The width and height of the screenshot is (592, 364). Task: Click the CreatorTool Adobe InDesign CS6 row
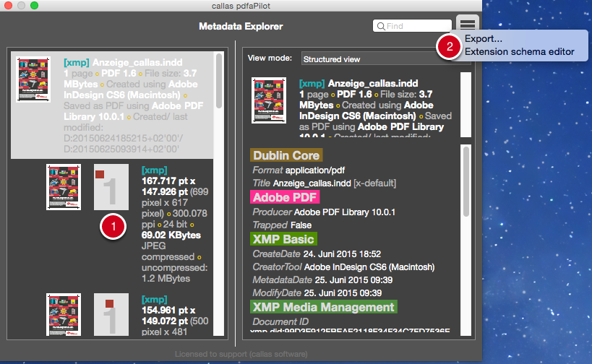343,267
